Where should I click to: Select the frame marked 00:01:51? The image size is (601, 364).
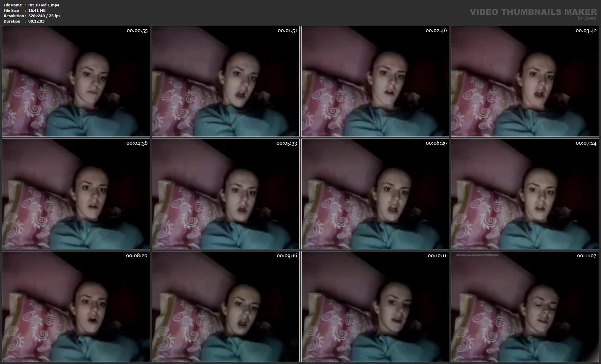(226, 81)
